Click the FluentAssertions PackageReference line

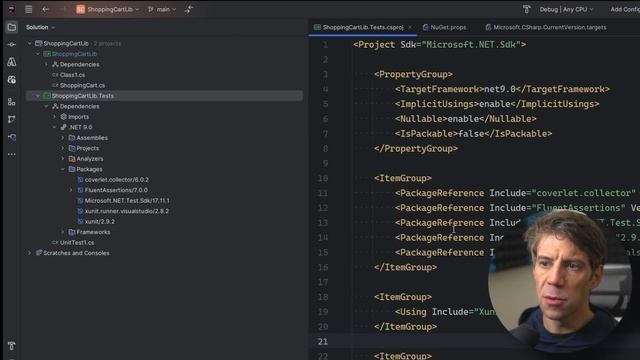pyautogui.click(x=517, y=208)
